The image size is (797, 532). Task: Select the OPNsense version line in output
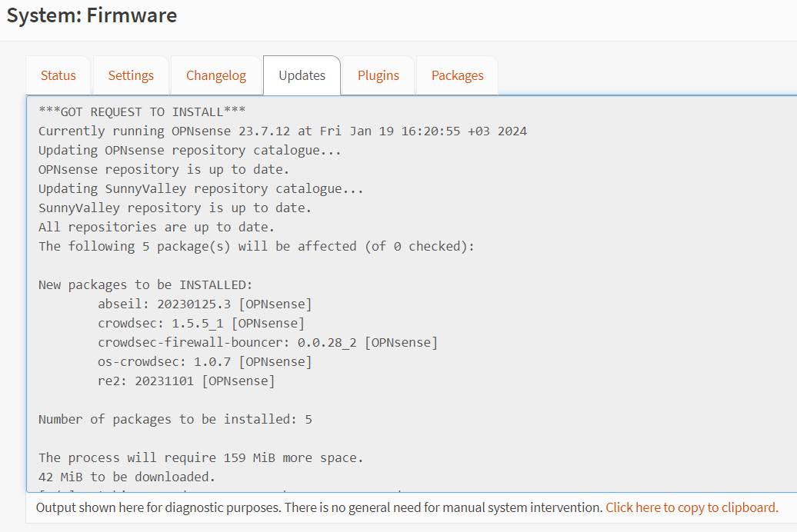tap(282, 131)
